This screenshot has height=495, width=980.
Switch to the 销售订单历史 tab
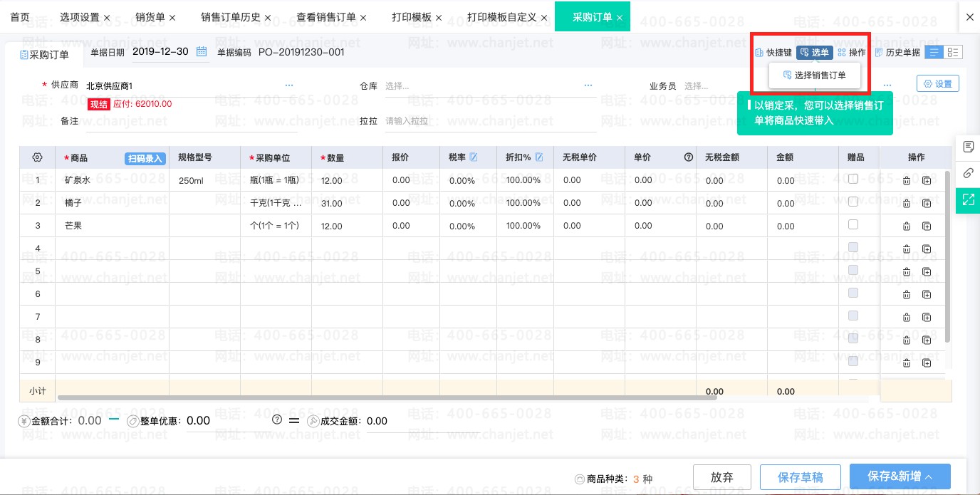click(231, 17)
